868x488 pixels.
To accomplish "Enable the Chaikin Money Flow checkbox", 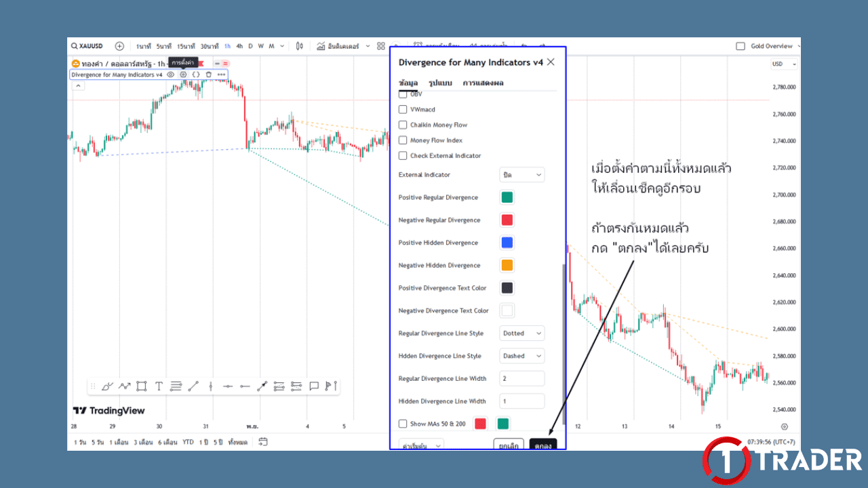I will [x=403, y=125].
